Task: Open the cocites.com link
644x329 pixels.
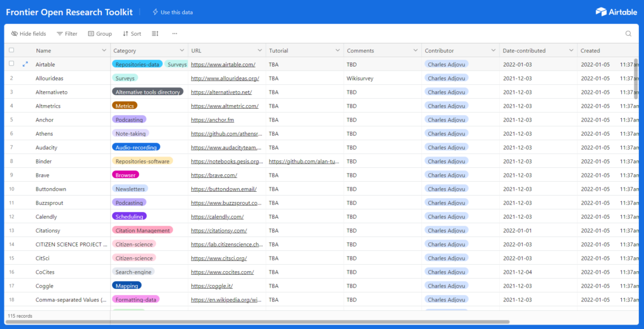Action: click(222, 272)
